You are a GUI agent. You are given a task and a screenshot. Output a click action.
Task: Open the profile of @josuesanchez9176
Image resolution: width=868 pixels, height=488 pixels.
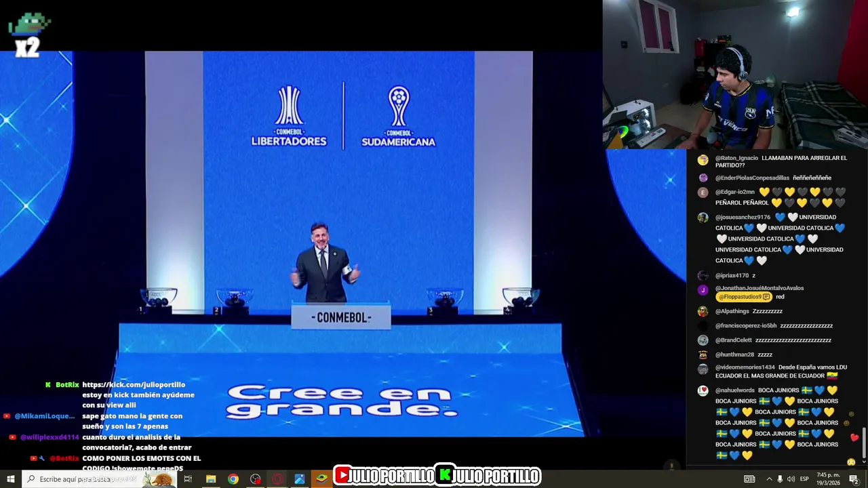click(743, 218)
